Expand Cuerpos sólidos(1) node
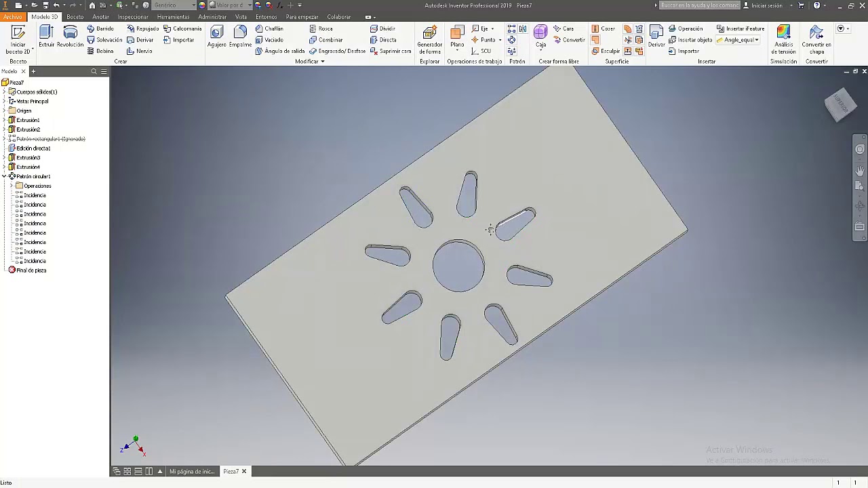 click(x=4, y=91)
